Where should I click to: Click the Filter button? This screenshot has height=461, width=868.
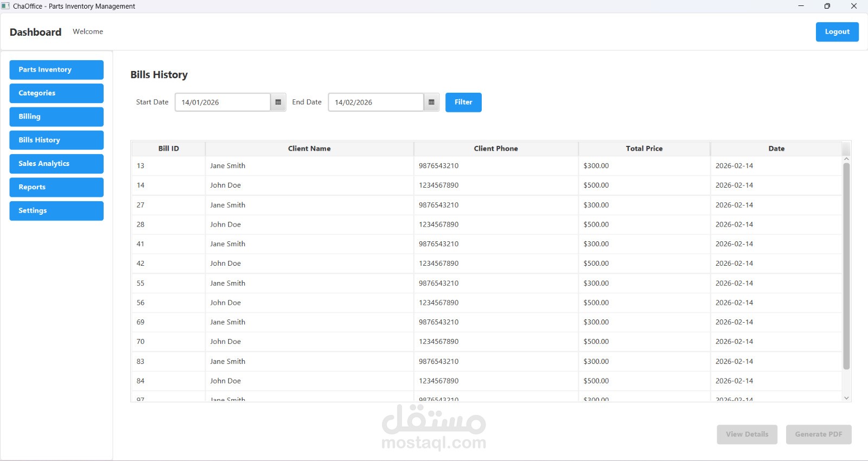(x=463, y=102)
